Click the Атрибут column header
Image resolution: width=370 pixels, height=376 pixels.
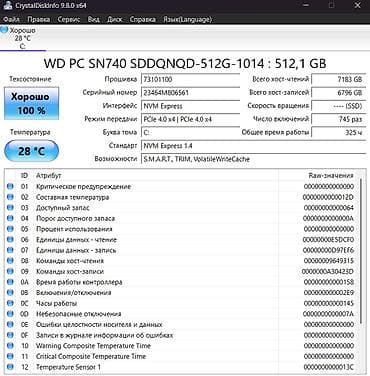(49, 175)
